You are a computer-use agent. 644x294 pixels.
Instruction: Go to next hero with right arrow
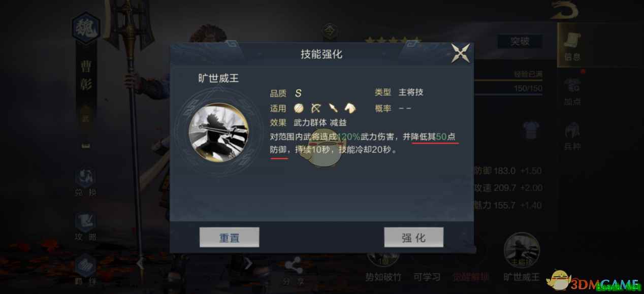248,263
